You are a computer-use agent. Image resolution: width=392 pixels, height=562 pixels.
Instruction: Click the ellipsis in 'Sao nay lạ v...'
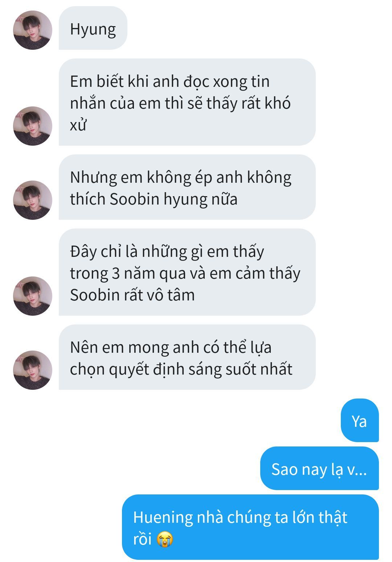pyautogui.click(x=362, y=473)
